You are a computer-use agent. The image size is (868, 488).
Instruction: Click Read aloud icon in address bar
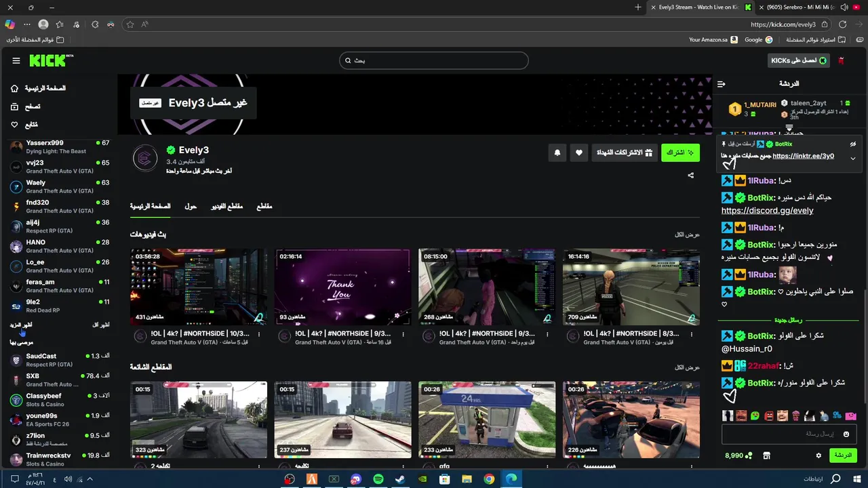145,24
